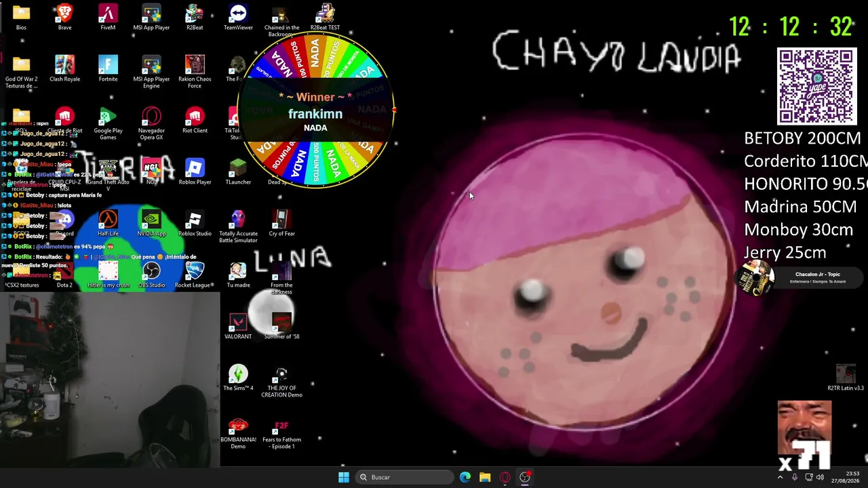Click the Fortnite desktop icon

point(108,69)
